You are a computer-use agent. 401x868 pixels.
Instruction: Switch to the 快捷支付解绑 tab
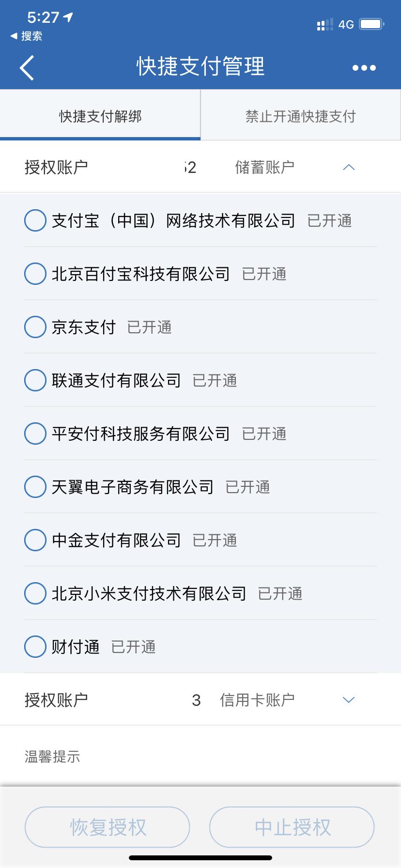(100, 116)
